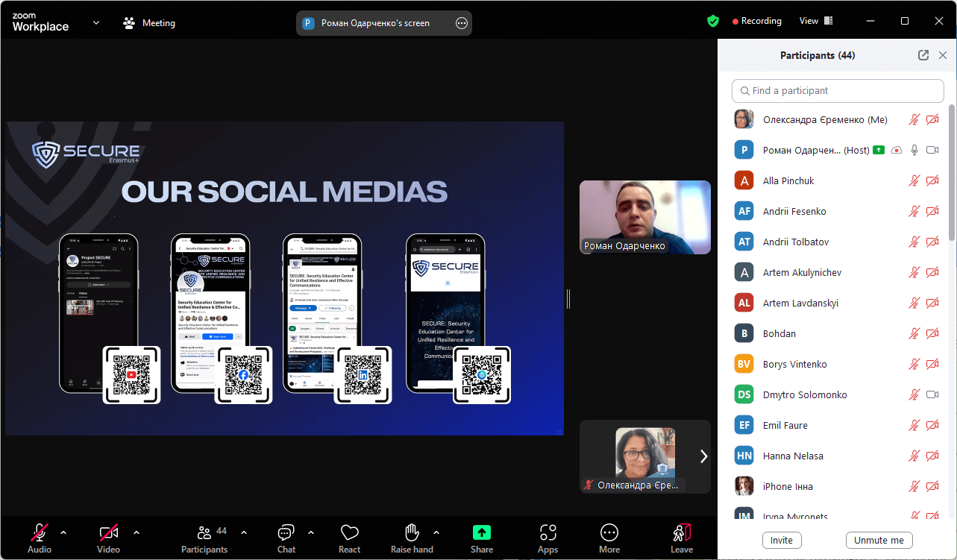Click Dmytro Solomonko's video camera icon
Image resolution: width=957 pixels, height=560 pixels.
(932, 394)
